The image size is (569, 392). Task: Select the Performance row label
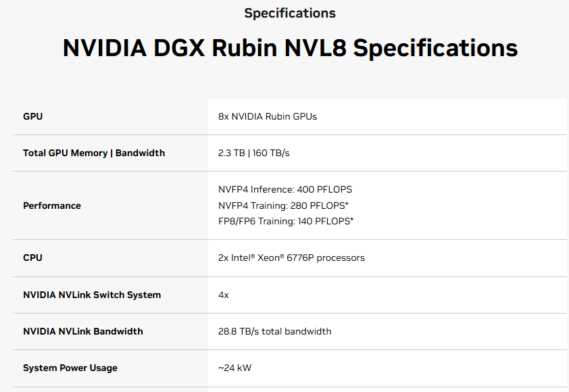tap(52, 205)
